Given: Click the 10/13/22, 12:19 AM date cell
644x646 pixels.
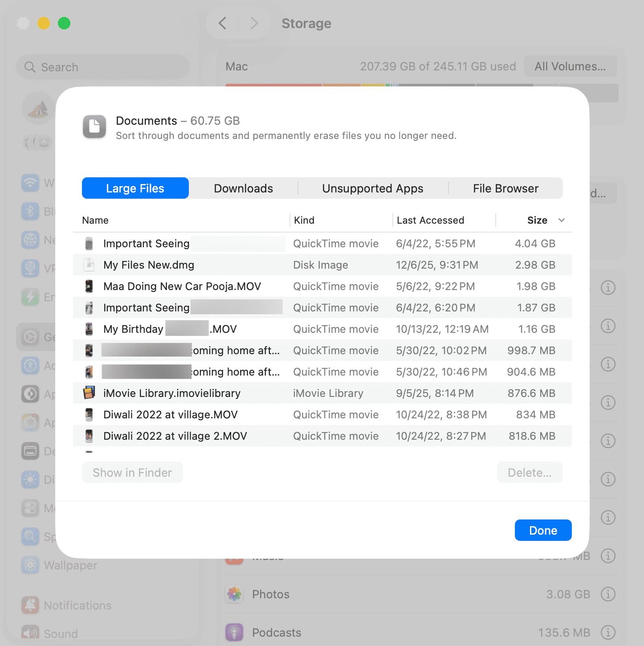Looking at the screenshot, I should (442, 329).
